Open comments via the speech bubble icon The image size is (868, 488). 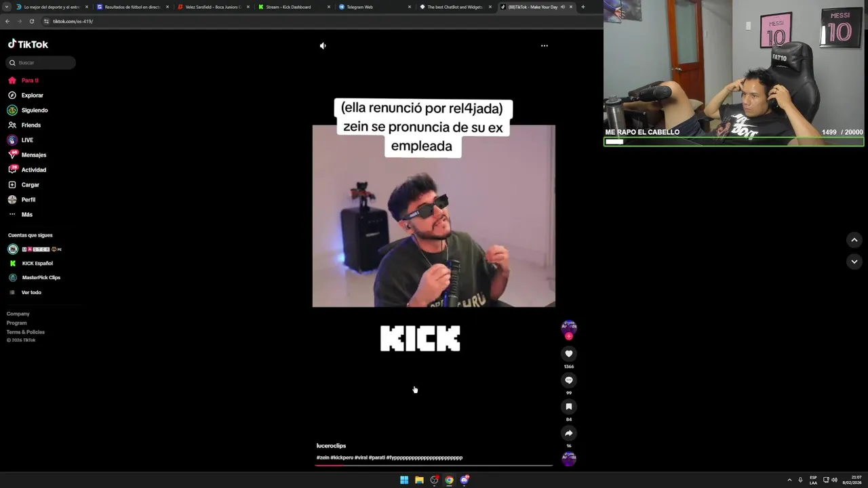click(x=569, y=380)
